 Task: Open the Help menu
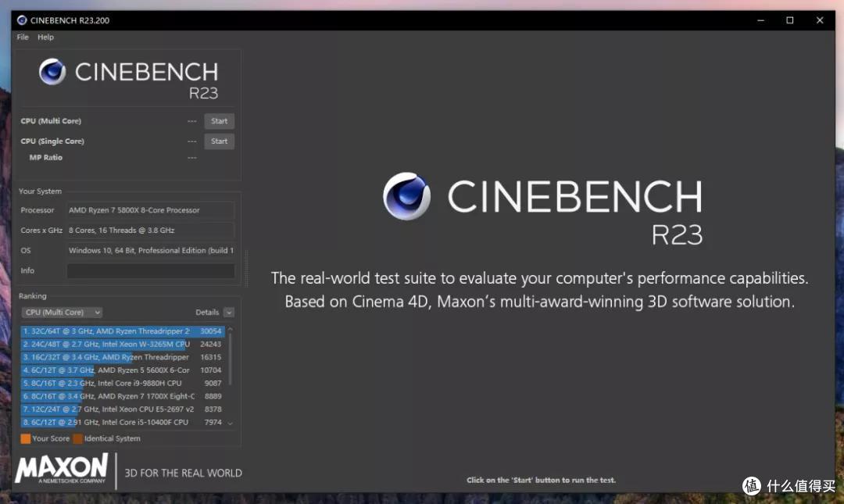[x=46, y=38]
